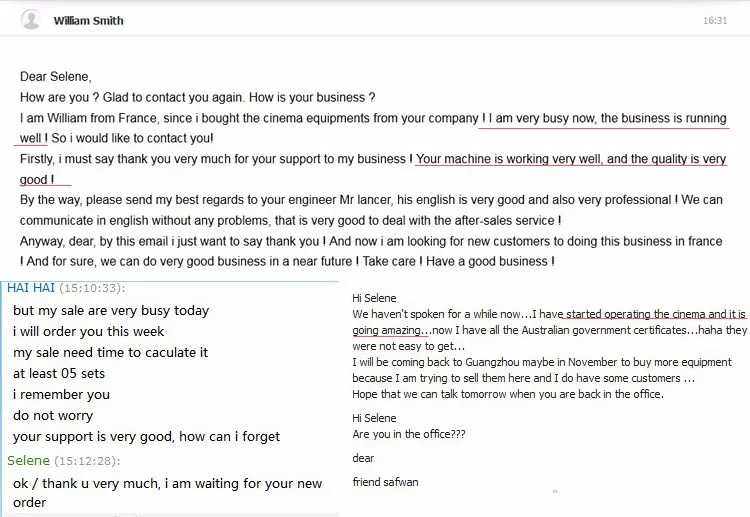
Task: Click message "your support is very good, how can i forget"
Action: 146,437
